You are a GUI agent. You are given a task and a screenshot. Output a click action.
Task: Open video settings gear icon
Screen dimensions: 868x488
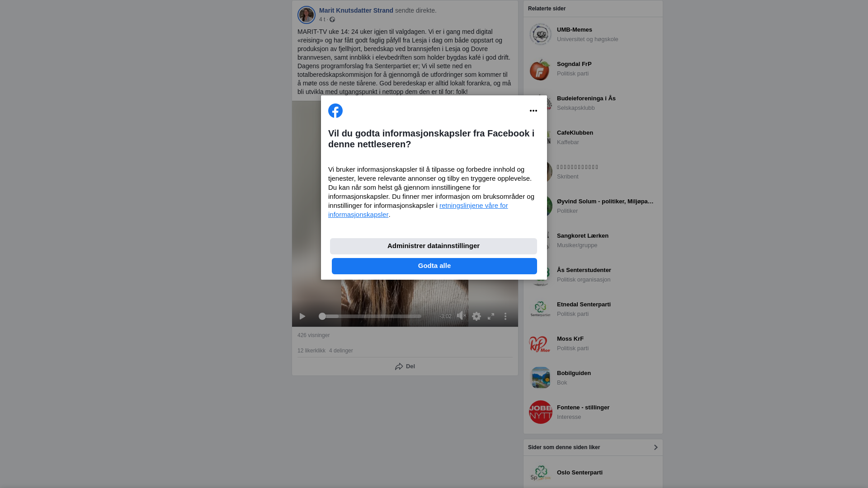[x=476, y=316]
